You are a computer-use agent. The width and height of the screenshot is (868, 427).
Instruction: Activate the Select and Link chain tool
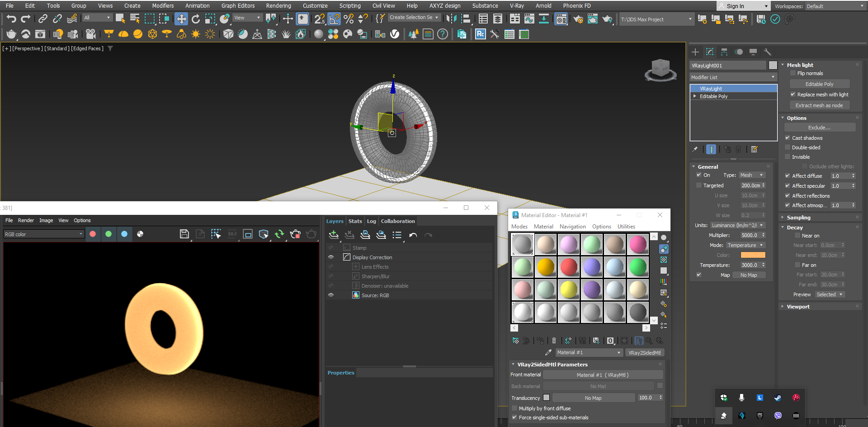(42, 19)
